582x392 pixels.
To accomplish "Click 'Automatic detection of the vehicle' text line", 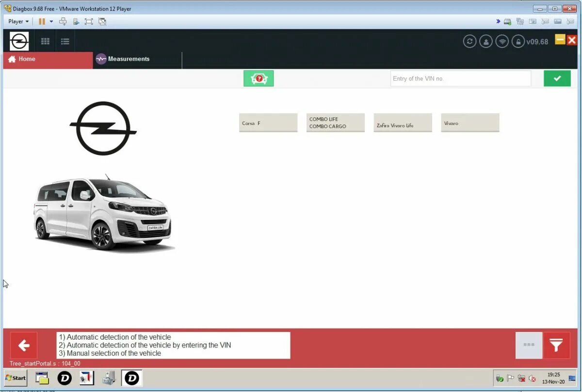I will (x=115, y=337).
